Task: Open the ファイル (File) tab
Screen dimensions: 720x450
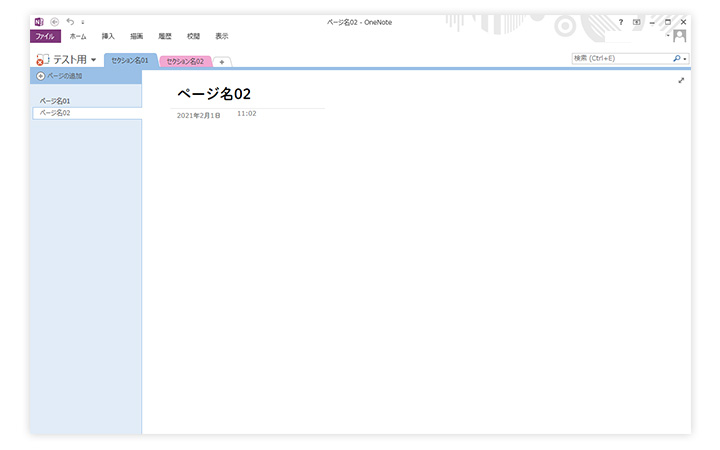Action: pos(45,36)
